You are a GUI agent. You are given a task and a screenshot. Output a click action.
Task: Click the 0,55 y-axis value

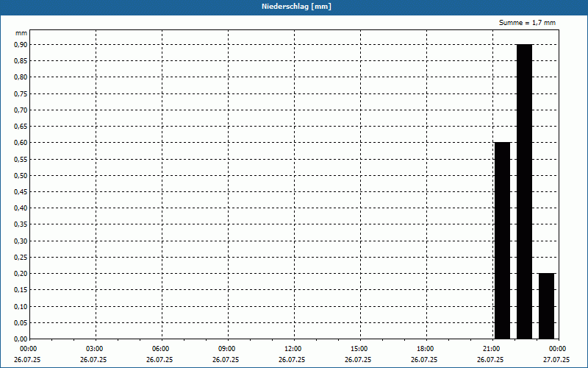tap(21, 159)
